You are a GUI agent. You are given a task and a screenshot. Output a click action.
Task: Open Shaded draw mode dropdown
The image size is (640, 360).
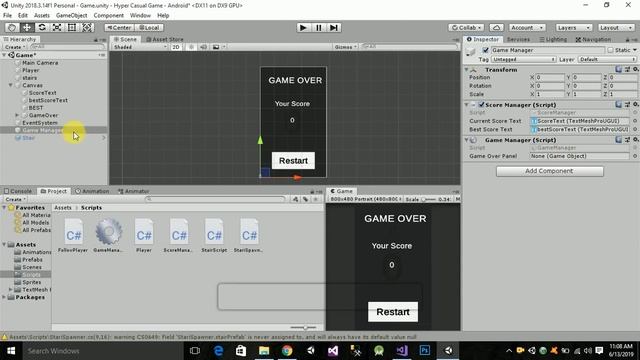pos(140,47)
